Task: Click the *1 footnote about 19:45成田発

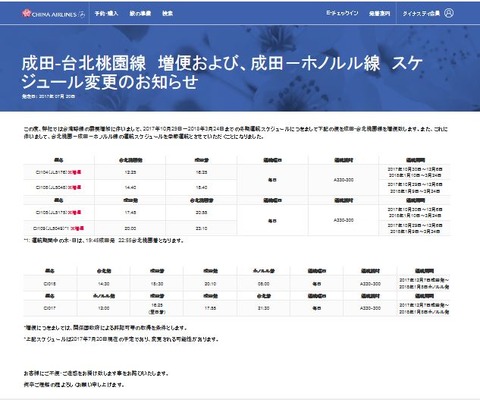Action: (x=103, y=240)
